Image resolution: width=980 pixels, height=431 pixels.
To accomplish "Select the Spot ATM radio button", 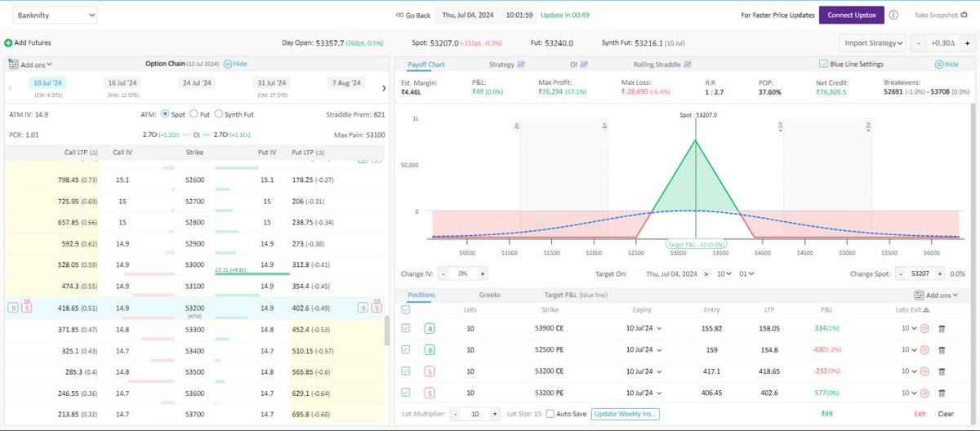I will (x=166, y=115).
